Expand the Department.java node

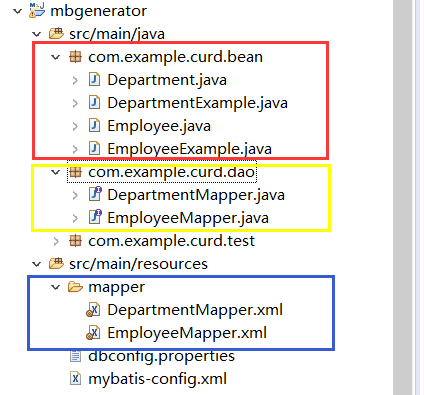[75, 80]
